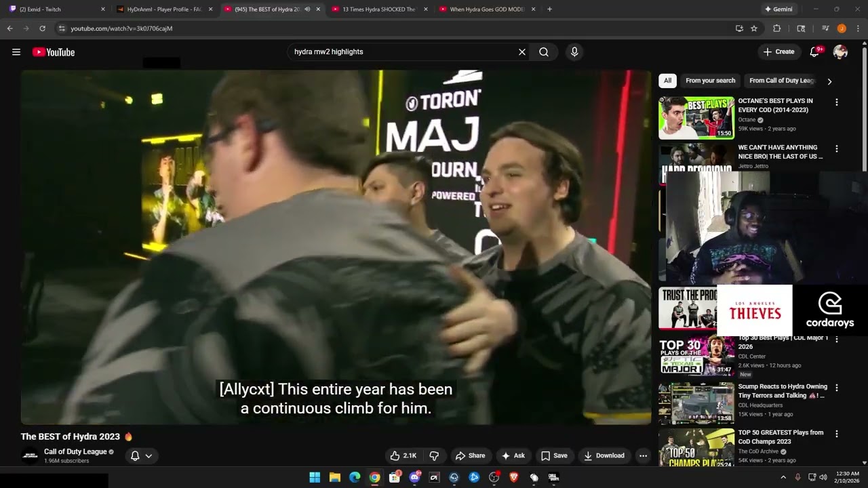
Task: Open the Chrome three-dot menu
Action: [858, 28]
